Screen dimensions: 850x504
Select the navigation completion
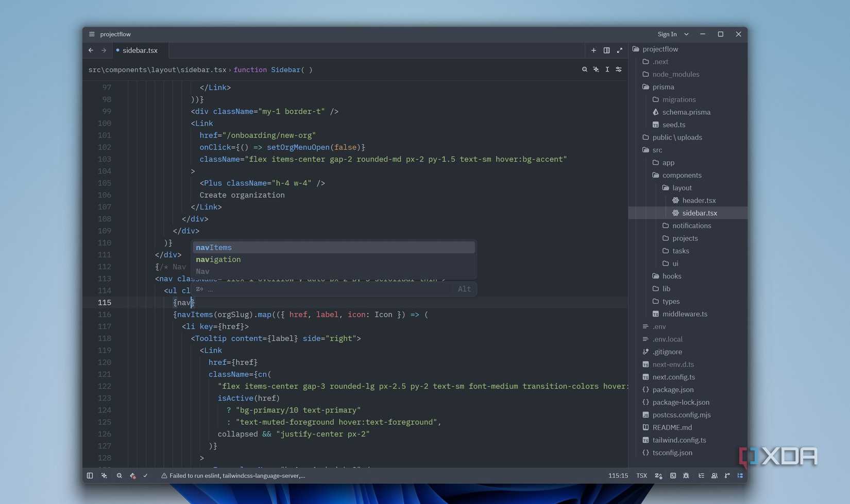pyautogui.click(x=334, y=259)
